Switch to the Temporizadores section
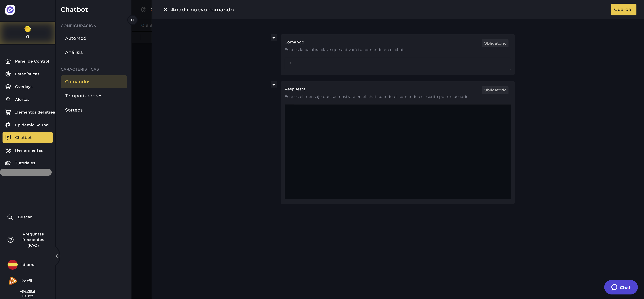Image resolution: width=644 pixels, height=299 pixels. tap(84, 95)
